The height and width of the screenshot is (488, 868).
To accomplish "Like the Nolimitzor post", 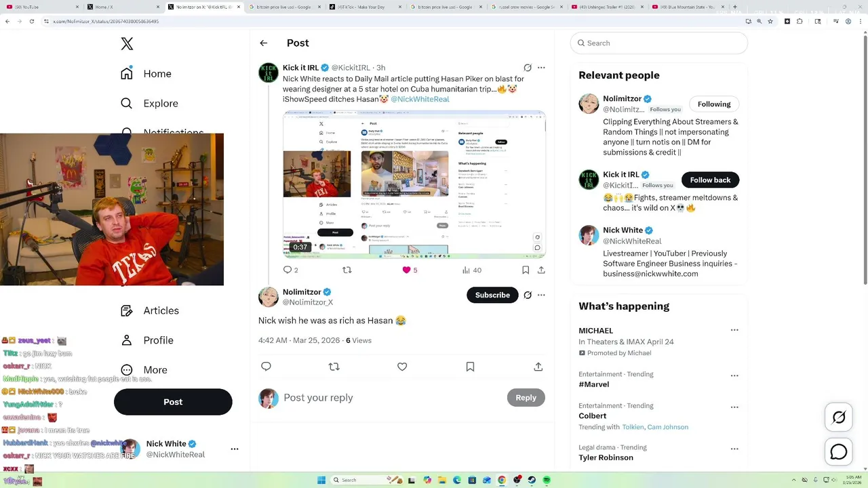I will 402,367.
